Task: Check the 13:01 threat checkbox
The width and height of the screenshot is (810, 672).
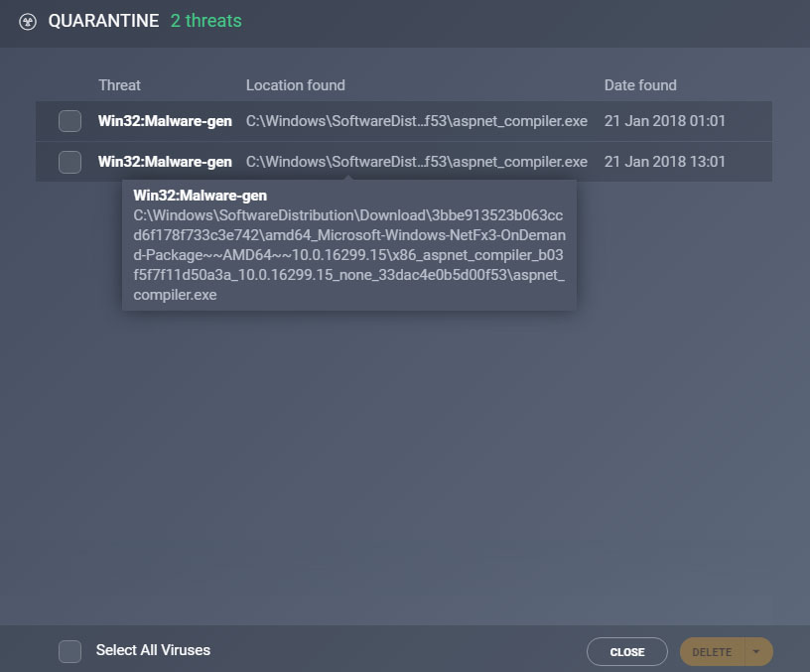Action: click(69, 162)
